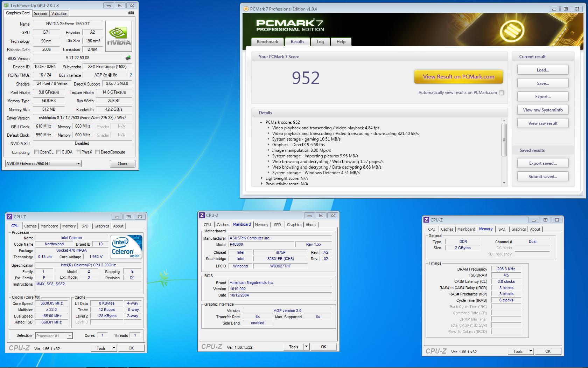Check Automatically view results on PCMark.com
This screenshot has height=368, width=588.
pyautogui.click(x=502, y=93)
